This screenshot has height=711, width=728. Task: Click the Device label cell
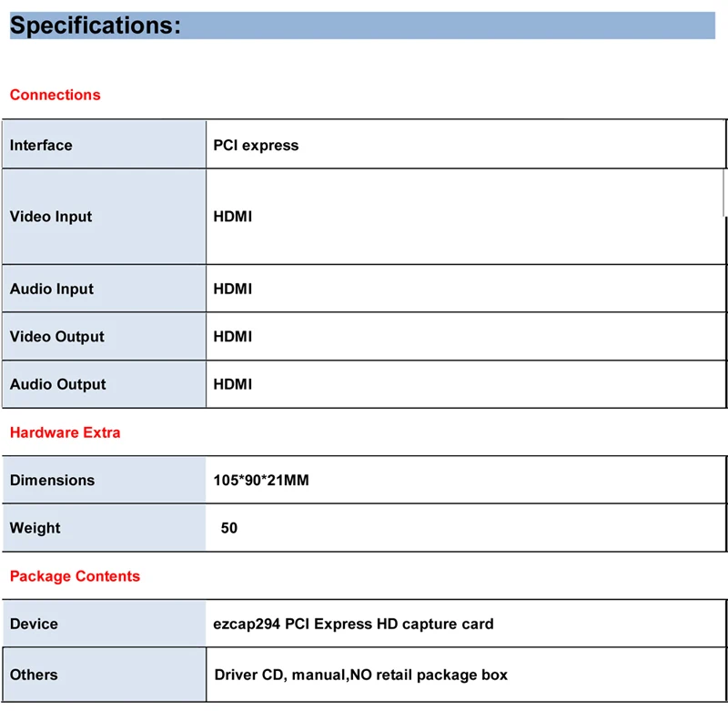pyautogui.click(x=34, y=624)
